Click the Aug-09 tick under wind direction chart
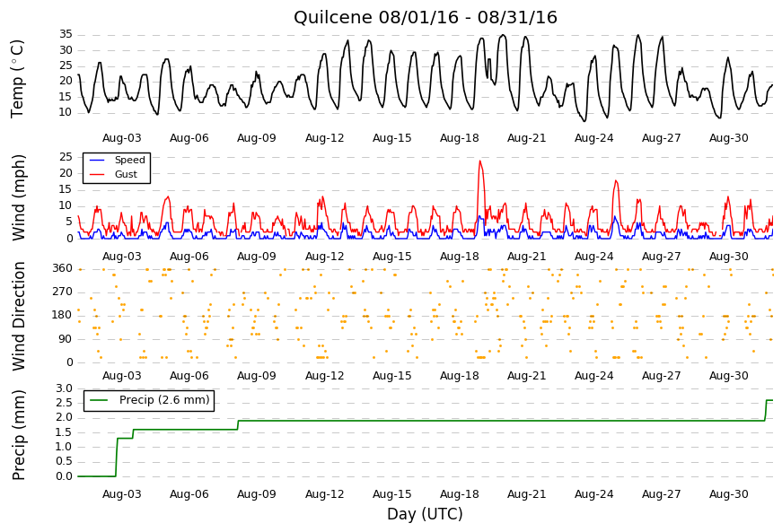This screenshot has width=782, height=532. (x=257, y=376)
